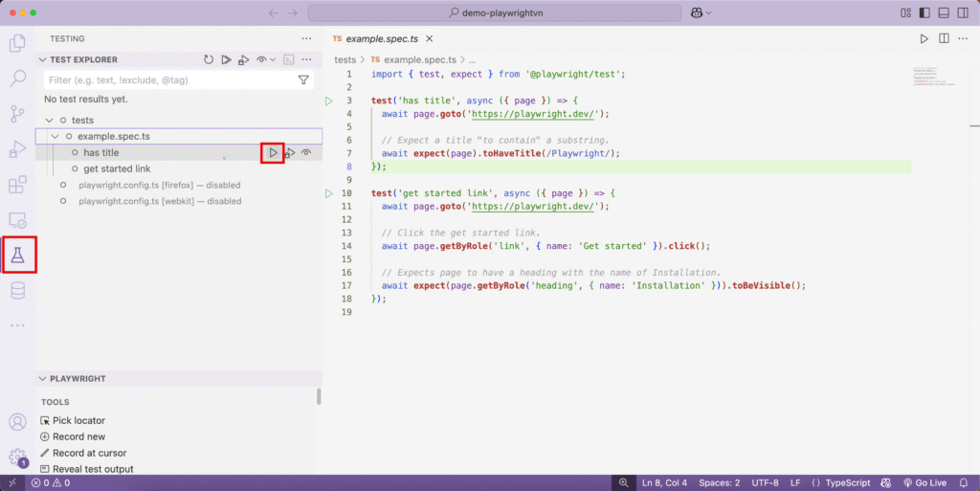Viewport: 980px width, 491px height.
Task: Open TESTING panel more actions menu
Action: pos(306,38)
